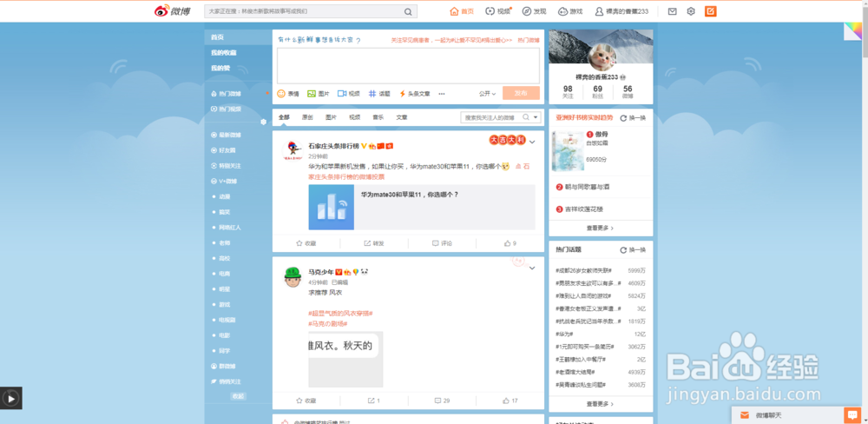Expand 查看更多 under the book ranking
This screenshot has height=424, width=868.
tap(600, 228)
